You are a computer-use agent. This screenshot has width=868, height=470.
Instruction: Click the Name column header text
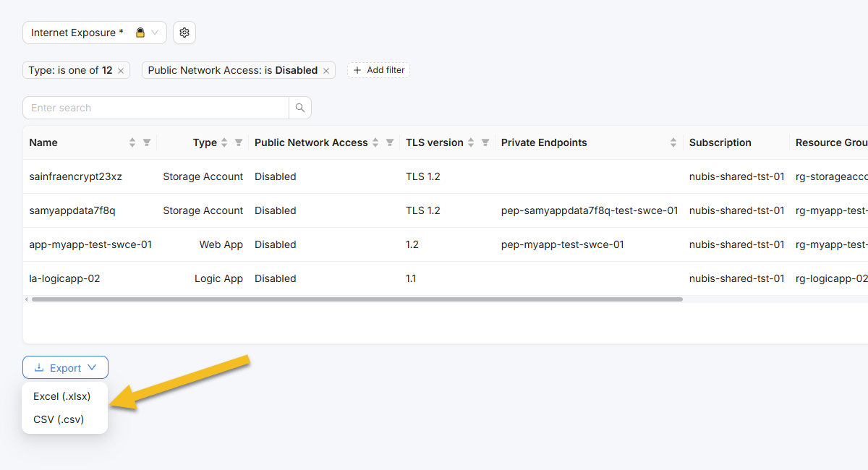(x=43, y=142)
